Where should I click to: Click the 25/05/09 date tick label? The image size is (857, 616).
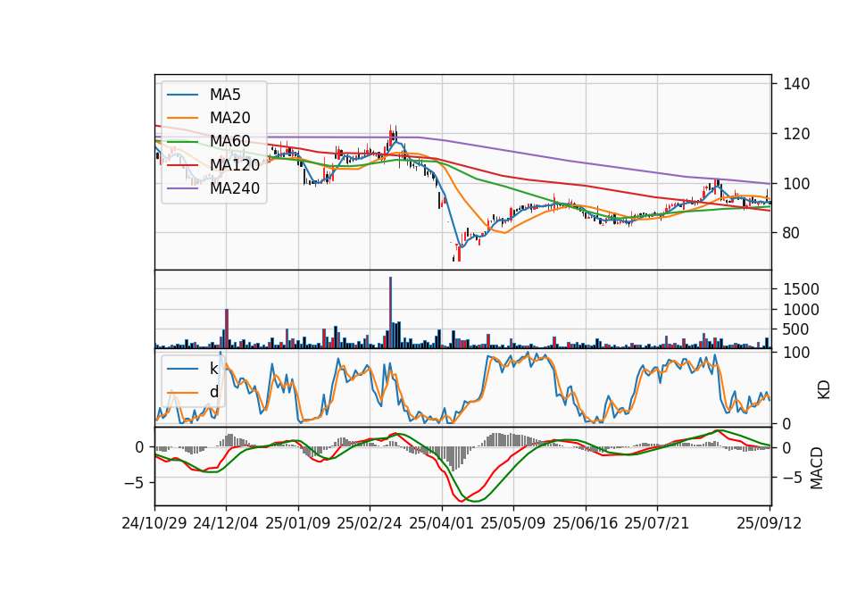pyautogui.click(x=513, y=523)
